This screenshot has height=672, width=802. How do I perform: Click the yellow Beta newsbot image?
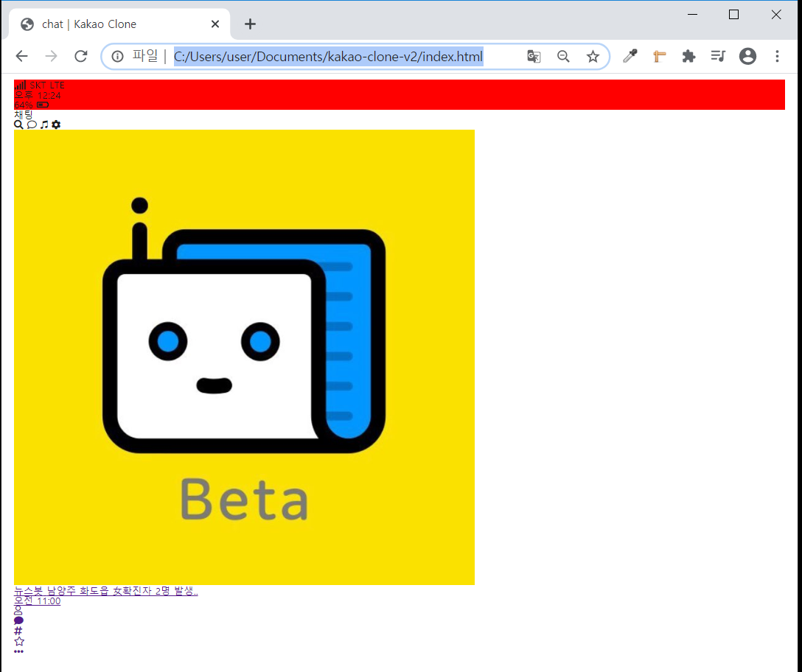244,357
